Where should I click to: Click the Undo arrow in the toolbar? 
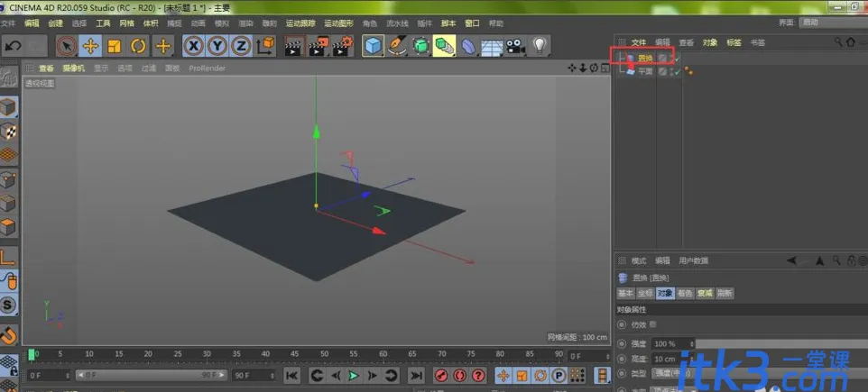tap(13, 47)
